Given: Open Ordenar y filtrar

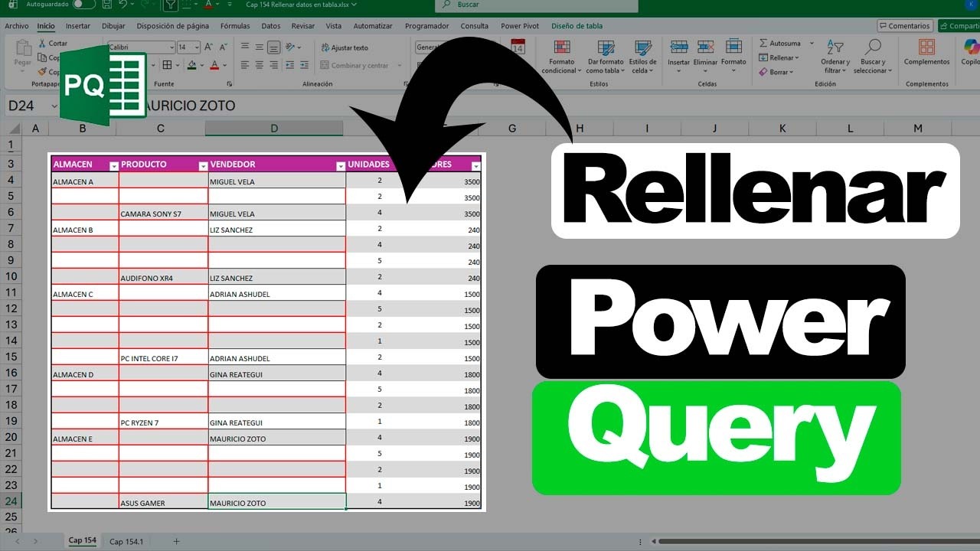Looking at the screenshot, I should click(x=835, y=57).
